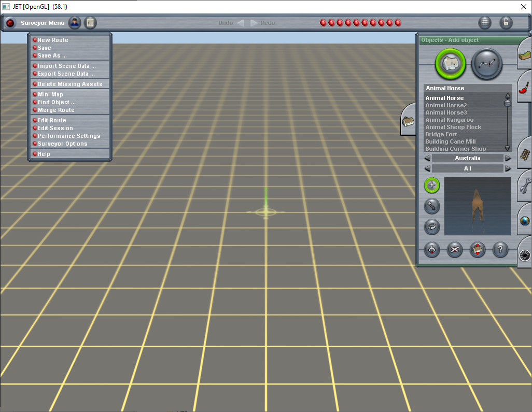The height and width of the screenshot is (412, 532).
Task: Click the Get object picker button
Action: tap(432, 250)
